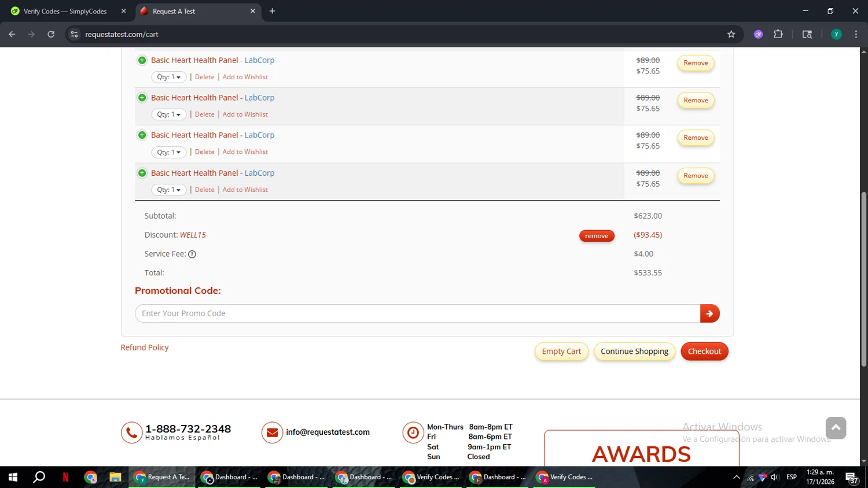The height and width of the screenshot is (488, 868).
Task: Click the red clock hours icon
Action: (x=413, y=432)
